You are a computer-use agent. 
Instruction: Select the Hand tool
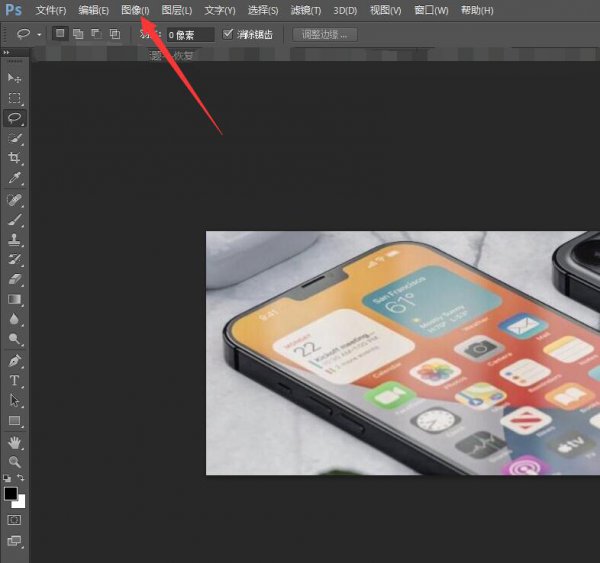point(14,443)
